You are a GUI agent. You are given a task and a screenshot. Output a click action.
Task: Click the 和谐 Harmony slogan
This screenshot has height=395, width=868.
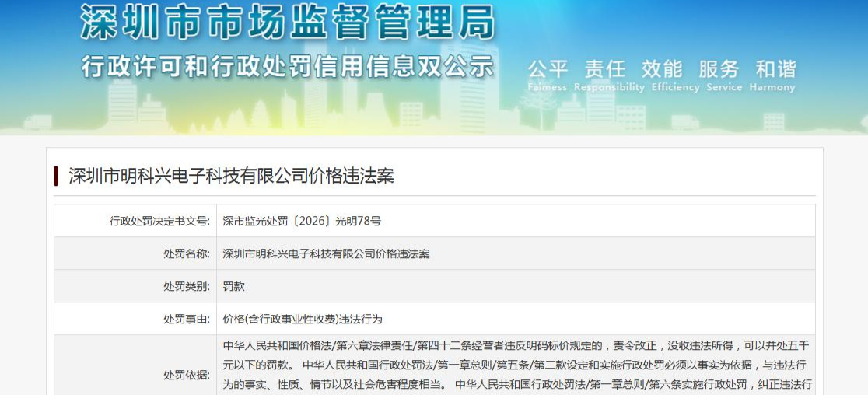pos(772,75)
